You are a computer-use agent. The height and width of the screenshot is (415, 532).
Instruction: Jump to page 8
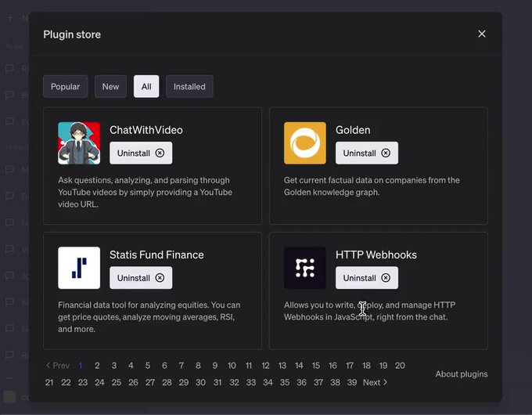[x=198, y=366]
